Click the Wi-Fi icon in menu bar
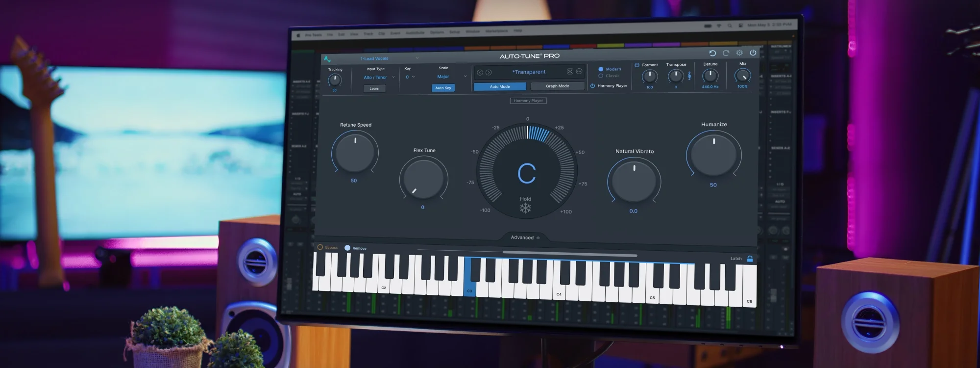Viewport: 980px width, 368px height. tap(719, 26)
